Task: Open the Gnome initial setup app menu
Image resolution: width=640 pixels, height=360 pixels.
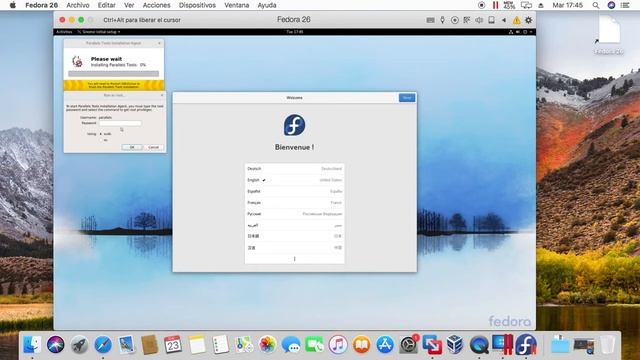Action: pyautogui.click(x=99, y=32)
